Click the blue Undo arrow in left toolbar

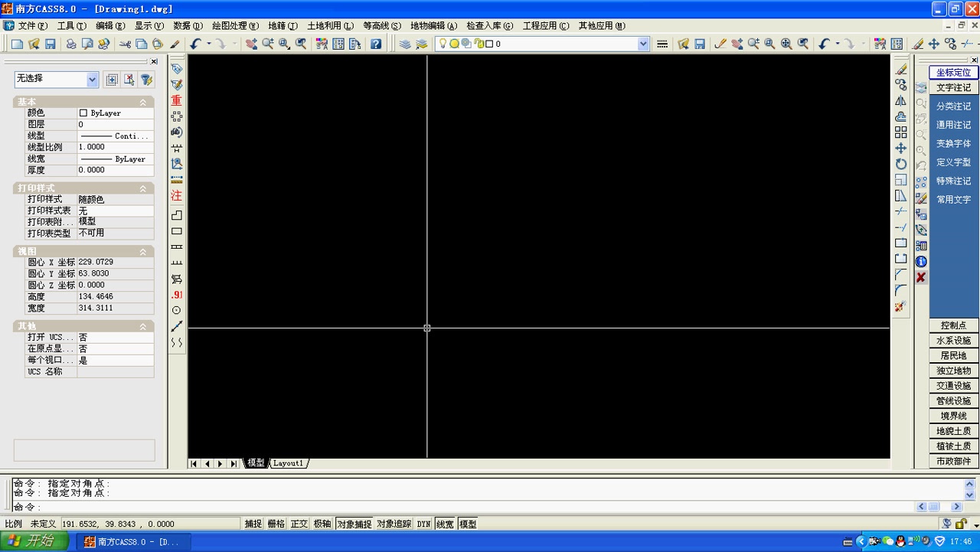195,44
